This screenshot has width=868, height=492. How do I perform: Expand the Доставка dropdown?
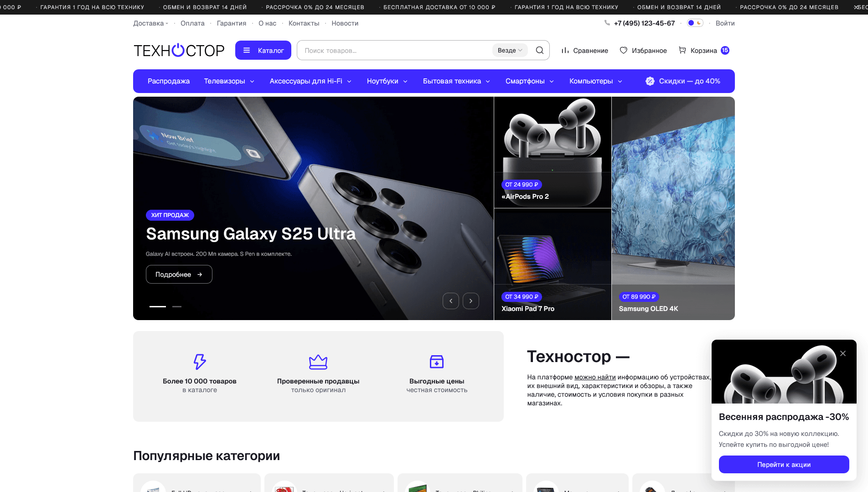coord(151,23)
